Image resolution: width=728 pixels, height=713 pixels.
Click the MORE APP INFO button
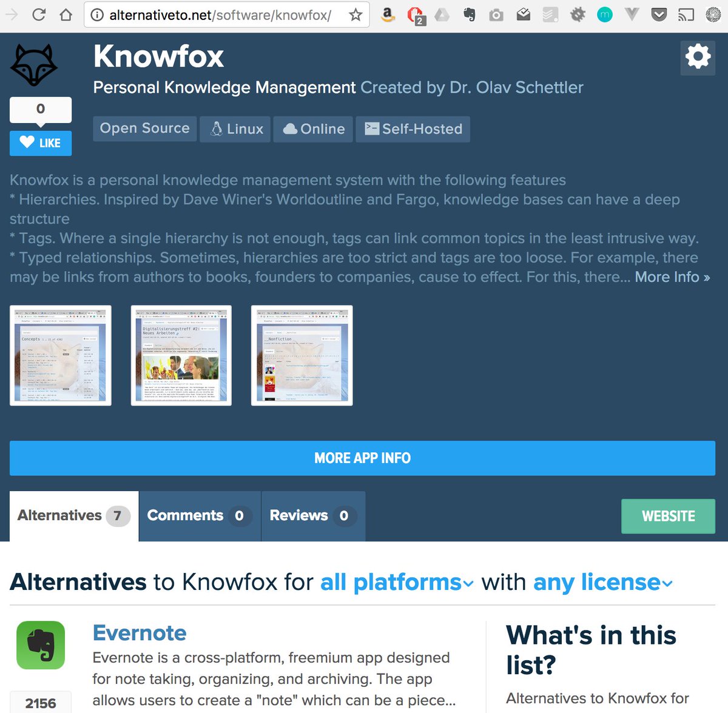pos(362,458)
